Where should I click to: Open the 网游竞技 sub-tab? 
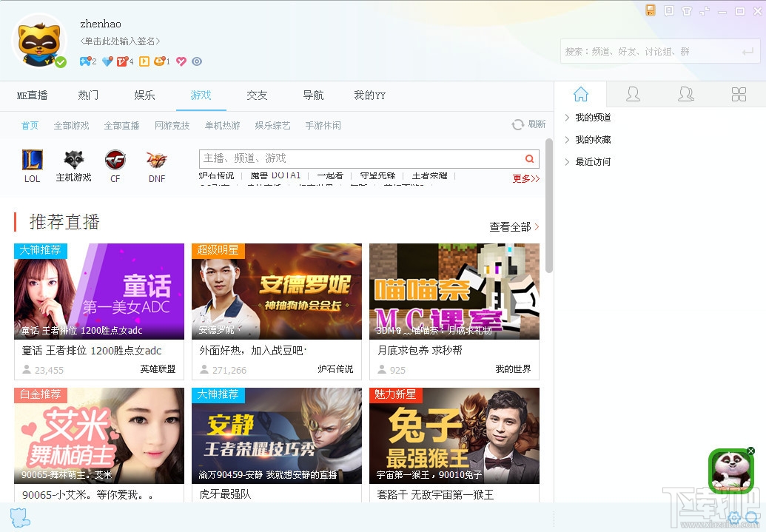coord(172,126)
